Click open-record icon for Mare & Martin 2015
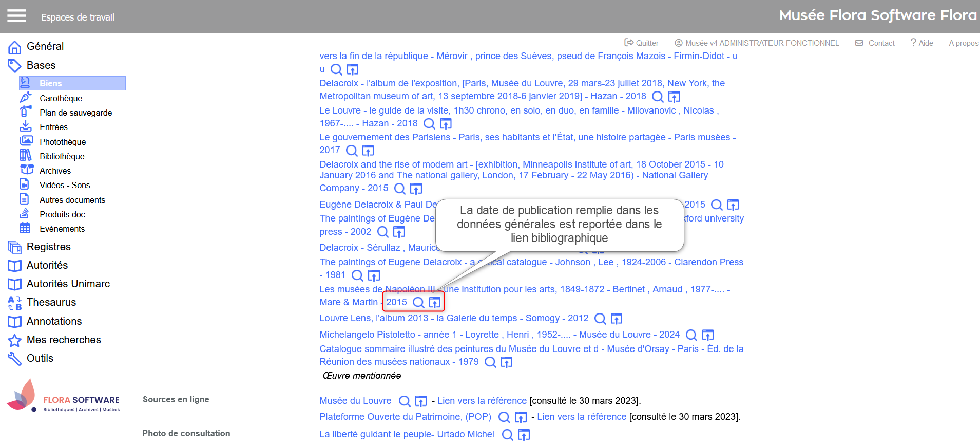980x443 pixels. point(435,303)
